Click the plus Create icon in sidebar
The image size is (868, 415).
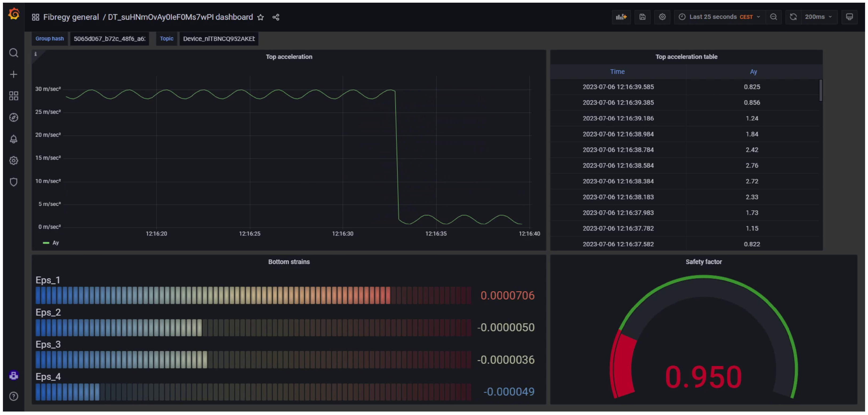coord(14,74)
